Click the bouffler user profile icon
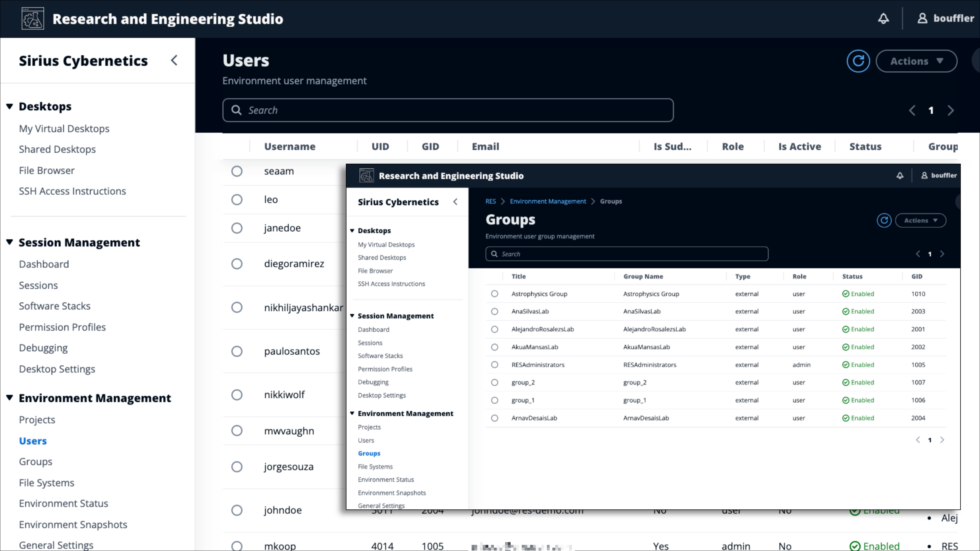 [923, 18]
